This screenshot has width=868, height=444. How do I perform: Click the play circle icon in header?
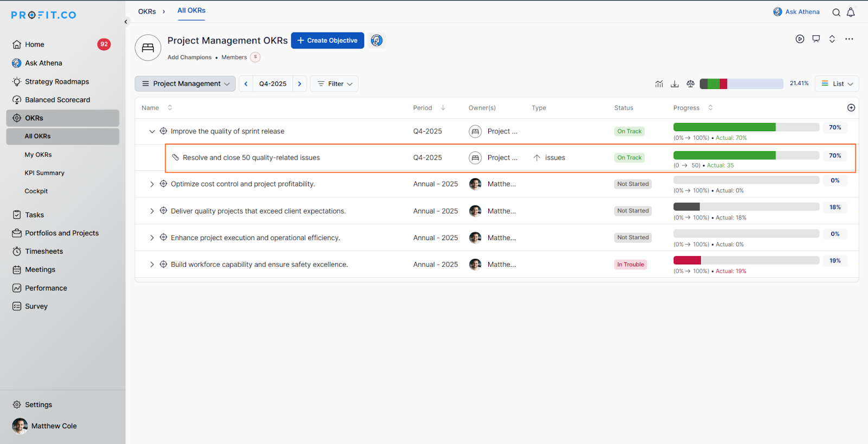click(800, 39)
